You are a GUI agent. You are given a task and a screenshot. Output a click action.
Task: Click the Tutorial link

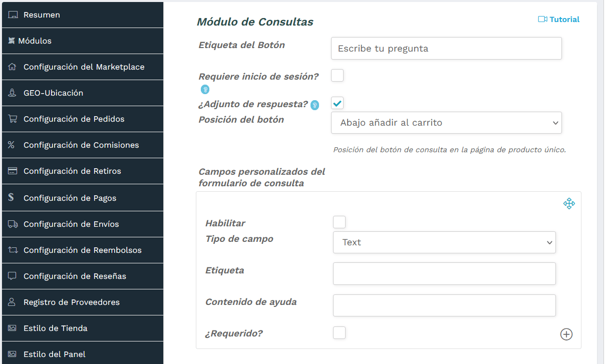pos(559,19)
